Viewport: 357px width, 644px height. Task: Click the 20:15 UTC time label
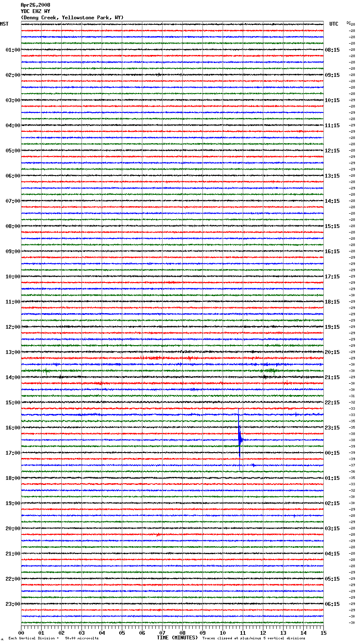pos(332,352)
